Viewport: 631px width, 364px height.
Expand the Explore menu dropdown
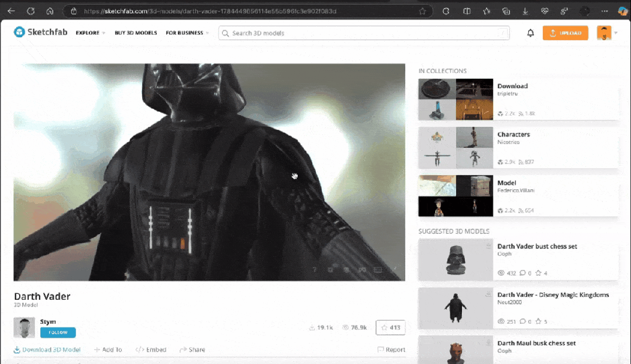pyautogui.click(x=90, y=33)
